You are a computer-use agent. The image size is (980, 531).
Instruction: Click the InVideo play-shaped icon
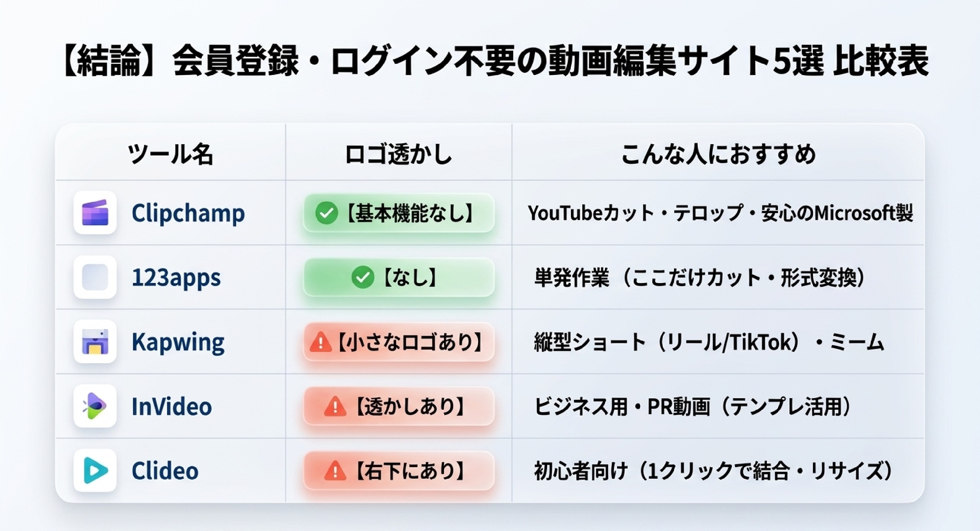point(95,406)
